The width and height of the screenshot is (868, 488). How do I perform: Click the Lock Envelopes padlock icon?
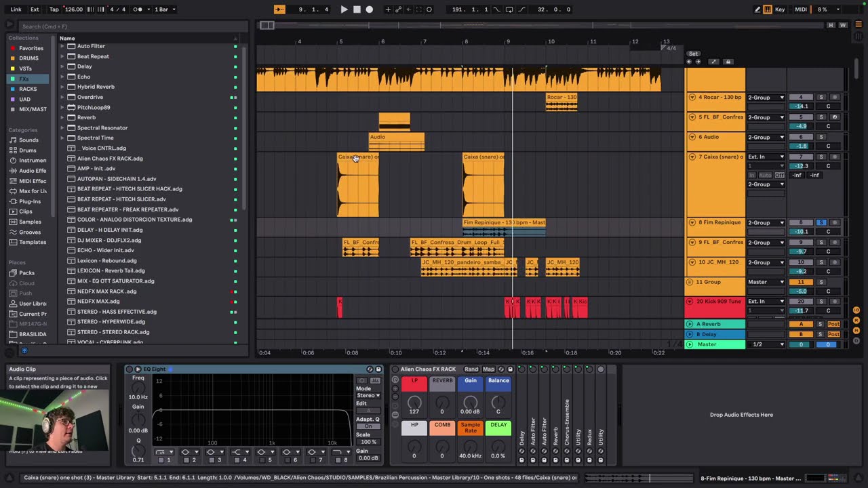[x=728, y=62]
